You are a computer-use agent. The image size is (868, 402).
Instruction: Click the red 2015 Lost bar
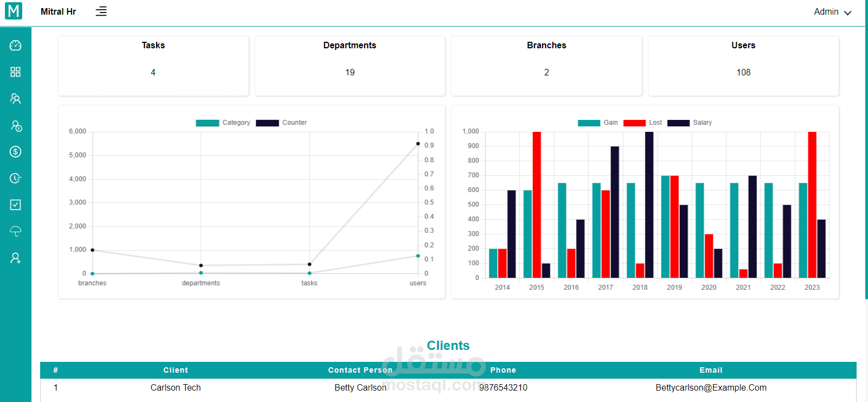[537, 205]
